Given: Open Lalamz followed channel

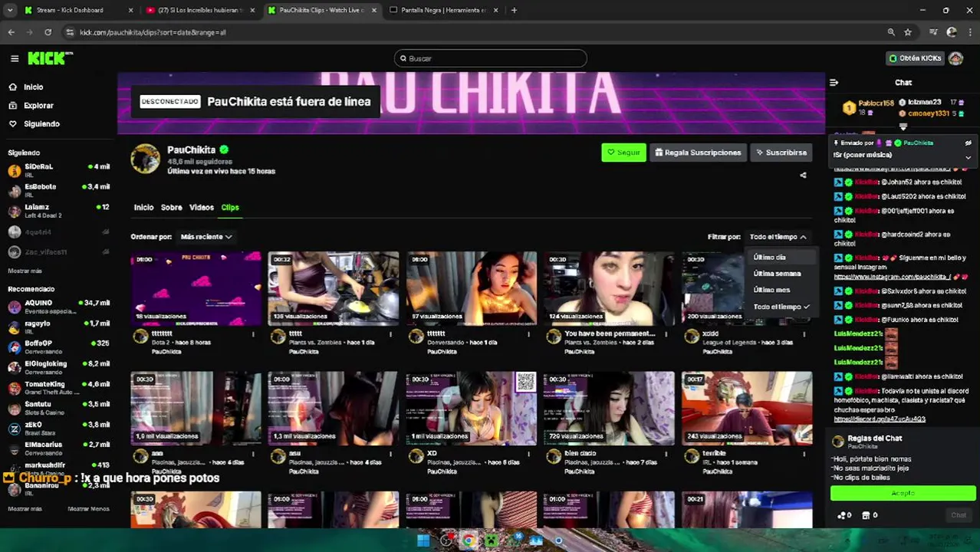Looking at the screenshot, I should (x=58, y=211).
